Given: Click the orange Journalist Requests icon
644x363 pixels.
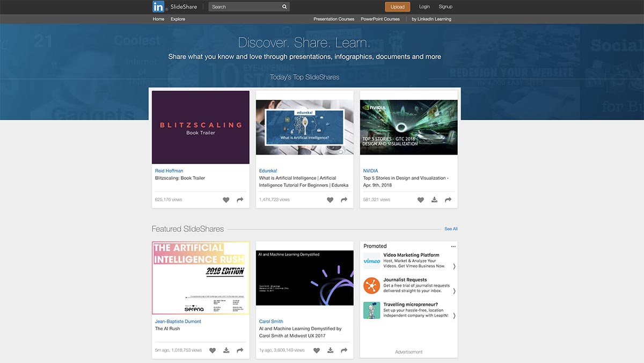Looking at the screenshot, I should point(371,286).
